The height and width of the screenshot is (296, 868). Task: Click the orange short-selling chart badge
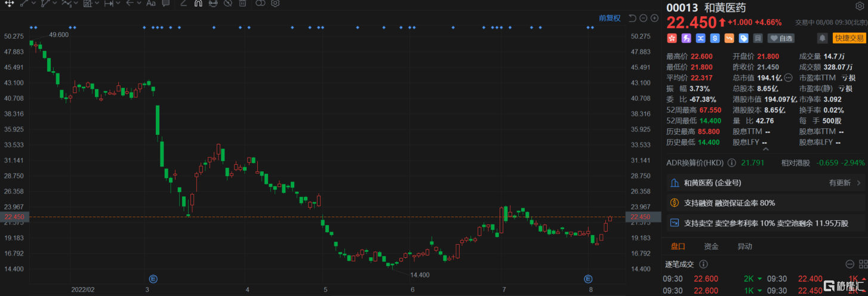click(729, 38)
